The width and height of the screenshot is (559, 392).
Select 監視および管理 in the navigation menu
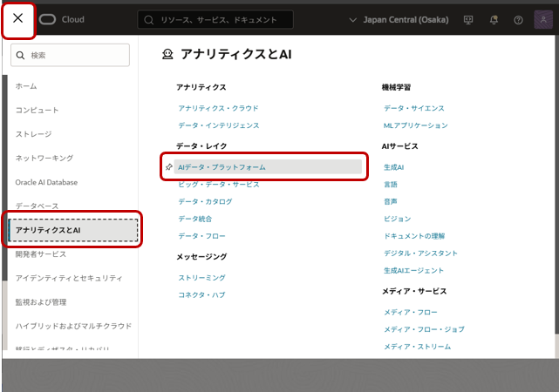[x=41, y=302]
